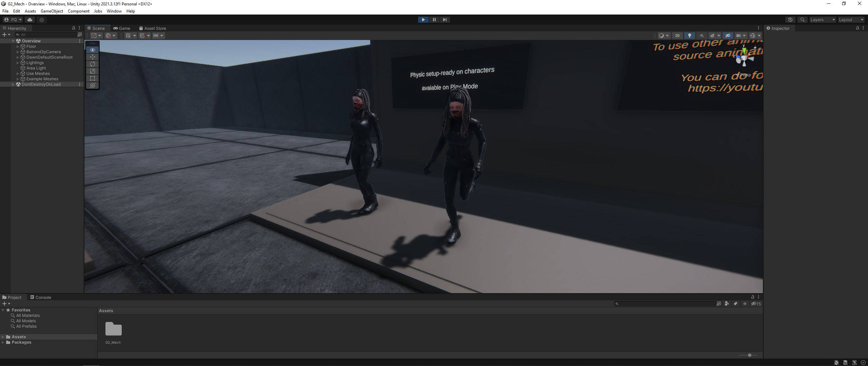
Task: Select the Rect transform tool
Action: 93,78
